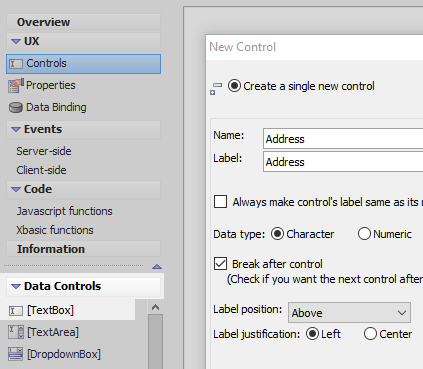
Task: Open the Information section
Action: (83, 249)
